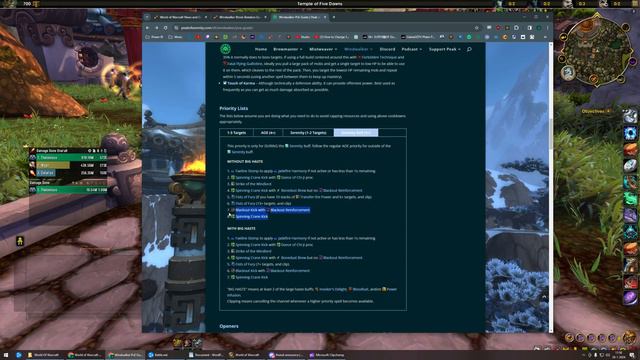
Task: Expand the Windwalker navigation dropdown
Action: [x=358, y=49]
